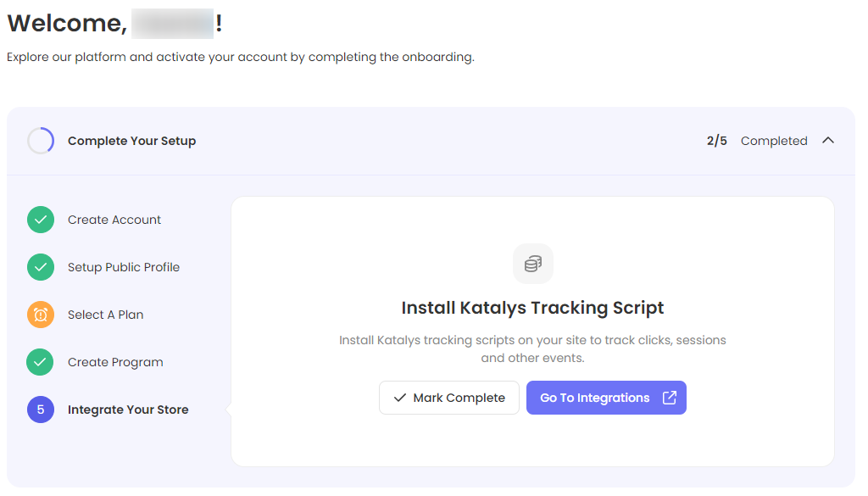Image resolution: width=868 pixels, height=496 pixels.
Task: Click the green check beside Setup Public Profile
Action: point(41,267)
